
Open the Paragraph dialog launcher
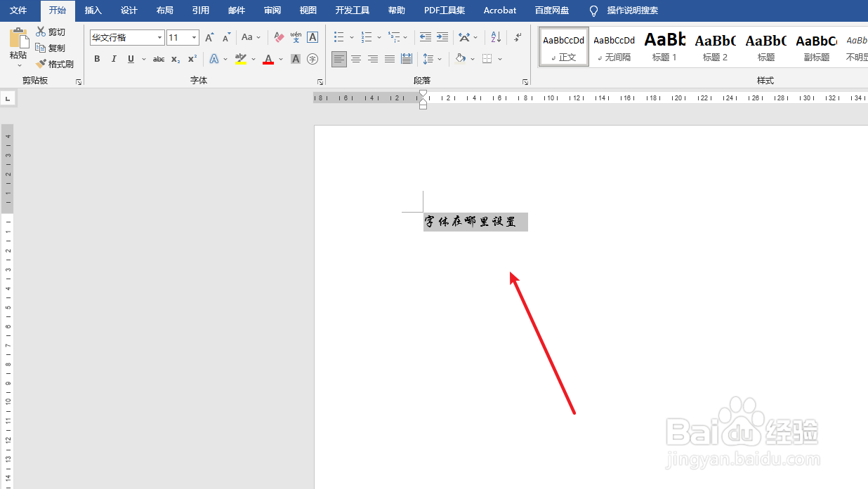point(525,82)
